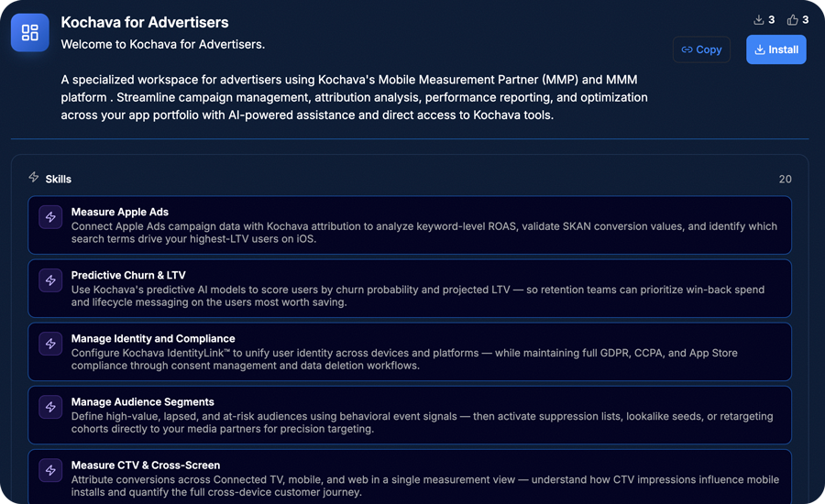Image resolution: width=825 pixels, height=504 pixels.
Task: Open the Measure Apple Ads skill
Action: coord(410,225)
